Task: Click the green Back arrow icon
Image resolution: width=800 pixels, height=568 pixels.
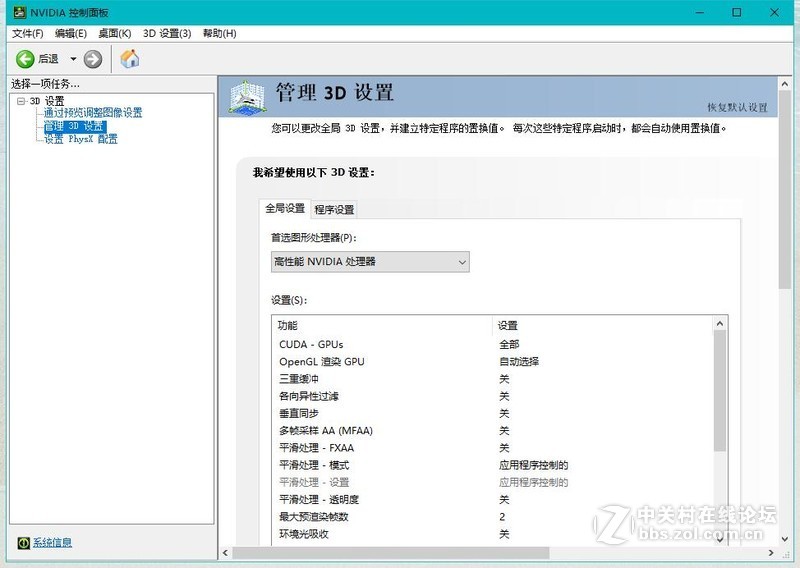Action: point(25,59)
